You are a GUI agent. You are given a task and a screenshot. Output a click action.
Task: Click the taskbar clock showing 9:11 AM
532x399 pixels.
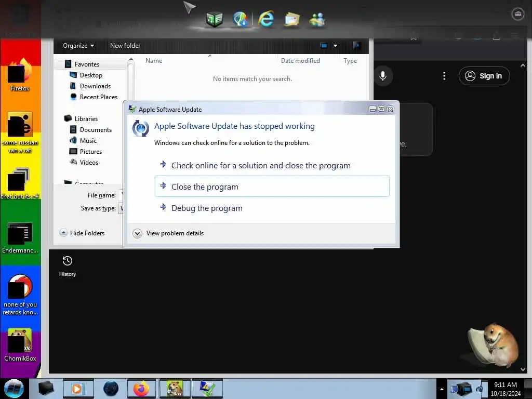(x=506, y=389)
